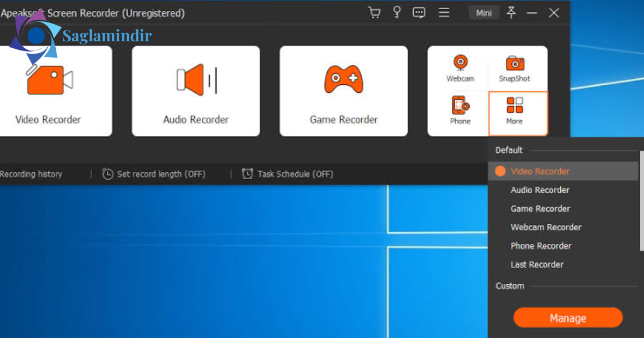This screenshot has height=338, width=644.
Task: Minimize the Screen Recorder window
Action: point(532,13)
